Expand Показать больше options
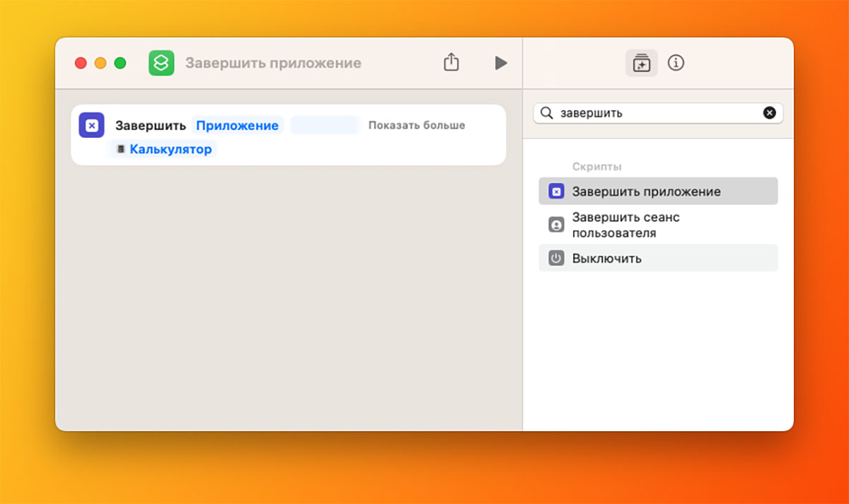The image size is (849, 504). (417, 125)
